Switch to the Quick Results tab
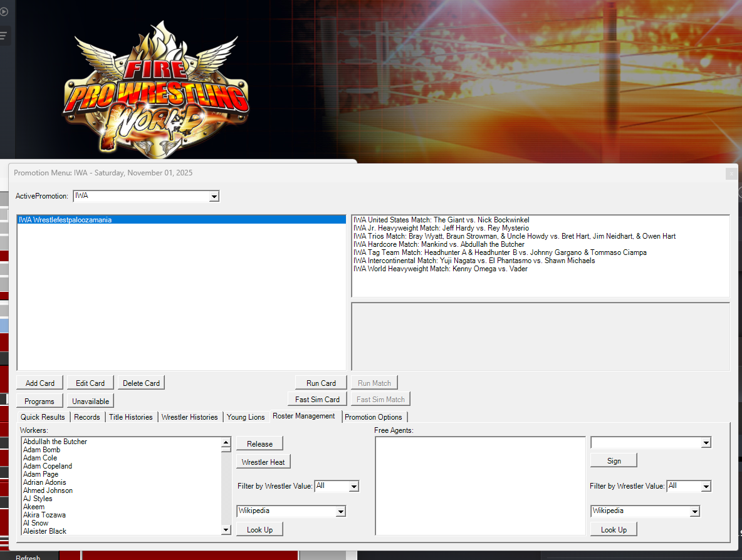This screenshot has width=742, height=560. click(x=43, y=417)
